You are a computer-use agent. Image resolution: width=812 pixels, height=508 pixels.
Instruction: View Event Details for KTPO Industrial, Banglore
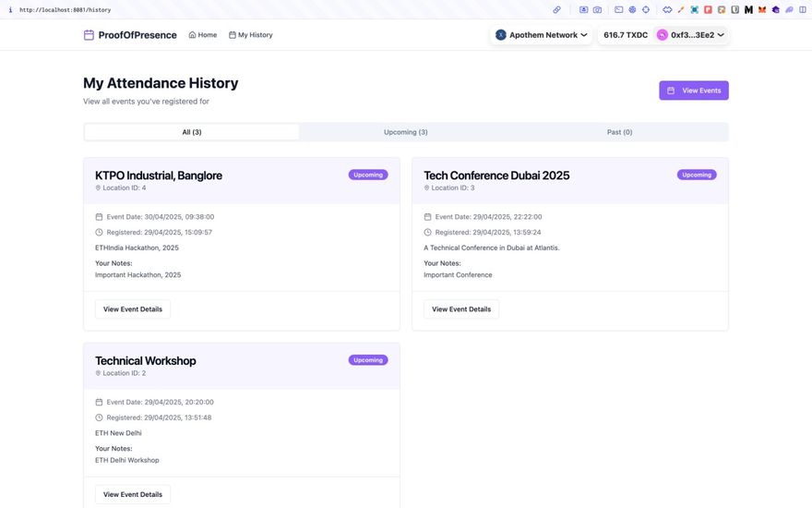coord(133,309)
